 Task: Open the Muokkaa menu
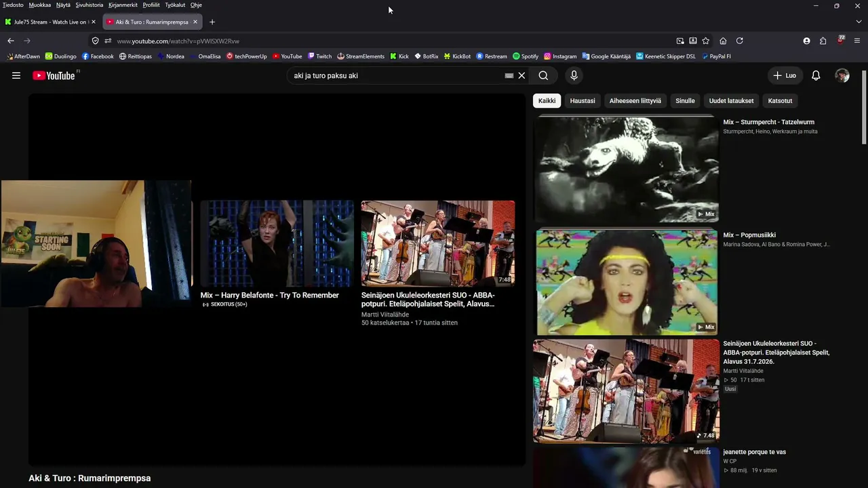point(40,5)
